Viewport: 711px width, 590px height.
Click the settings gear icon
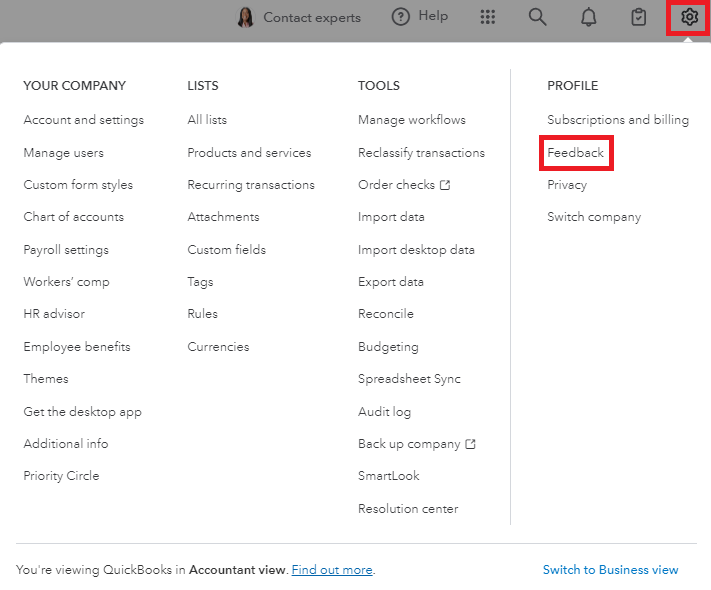click(x=688, y=17)
